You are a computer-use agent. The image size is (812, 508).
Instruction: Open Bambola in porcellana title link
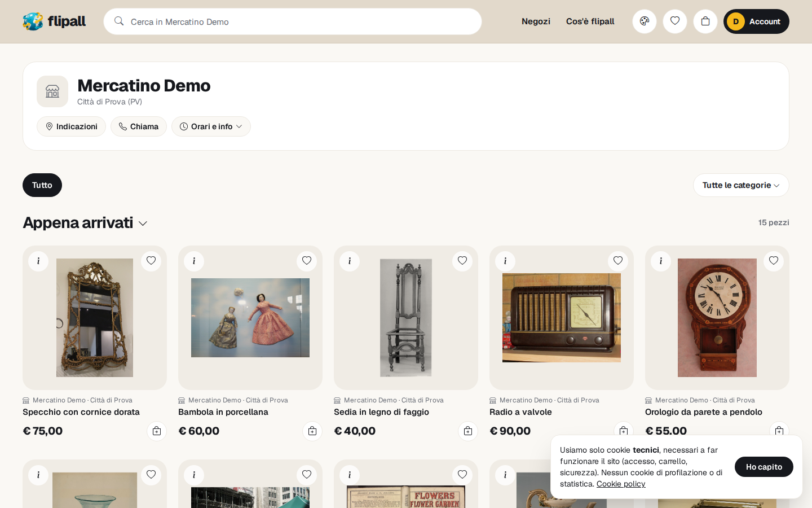223,412
